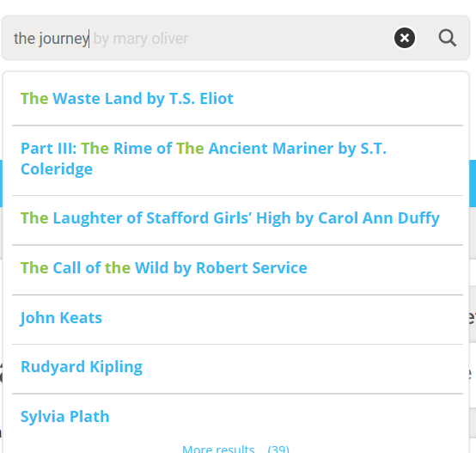
Task: Clear the search text with the X icon
Action: (405, 38)
